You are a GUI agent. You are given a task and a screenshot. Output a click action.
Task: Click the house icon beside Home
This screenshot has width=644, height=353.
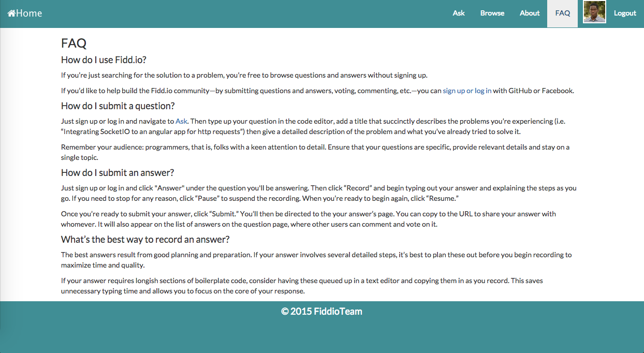click(11, 13)
